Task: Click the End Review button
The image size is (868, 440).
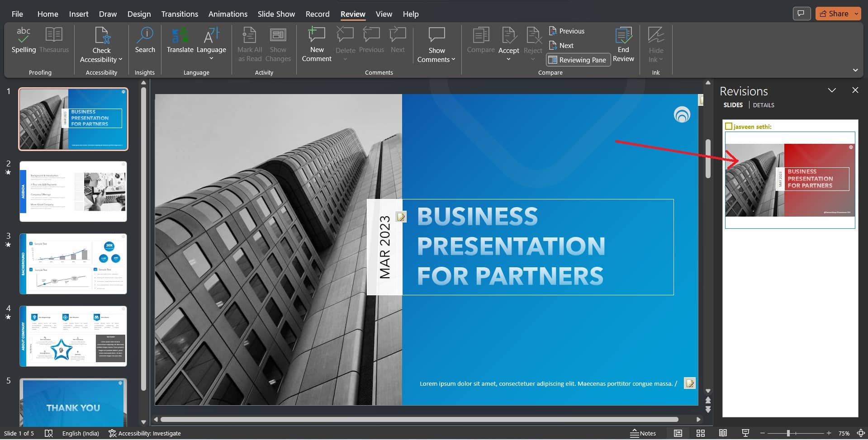Action: pyautogui.click(x=623, y=44)
